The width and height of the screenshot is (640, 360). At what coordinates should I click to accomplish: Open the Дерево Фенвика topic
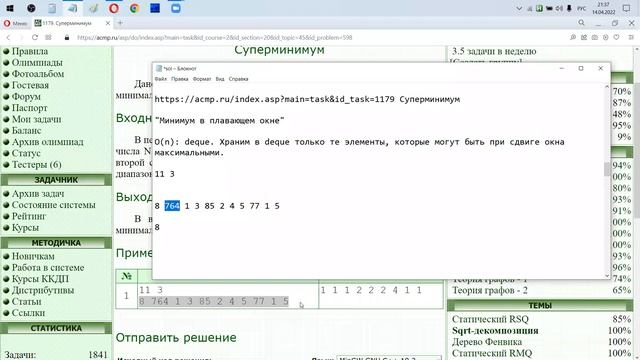(487, 342)
